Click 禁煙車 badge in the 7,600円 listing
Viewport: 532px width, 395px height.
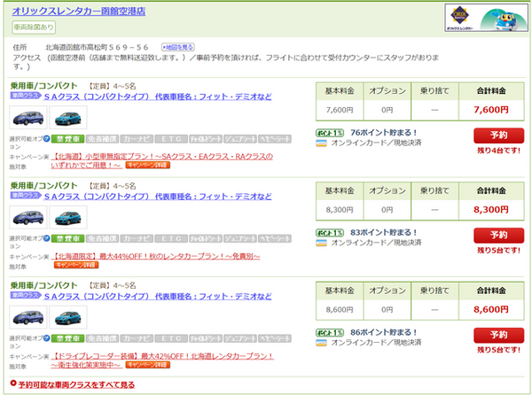pos(68,139)
